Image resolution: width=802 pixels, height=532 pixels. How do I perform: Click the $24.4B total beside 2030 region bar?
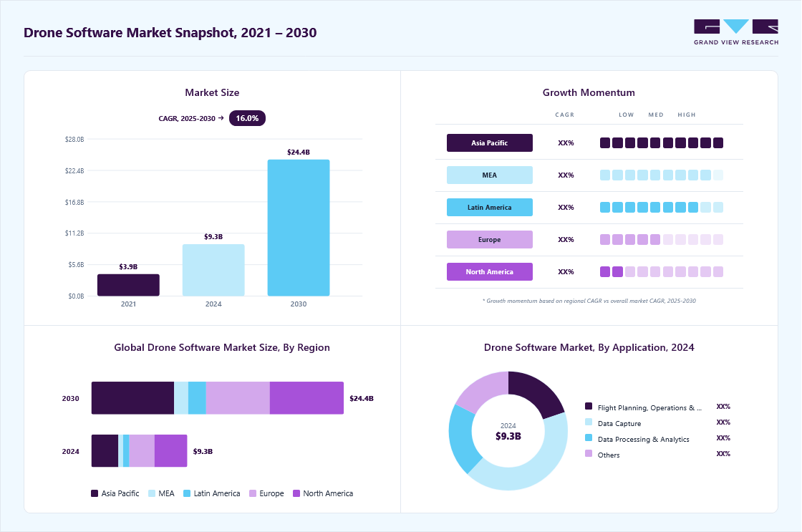(x=362, y=399)
